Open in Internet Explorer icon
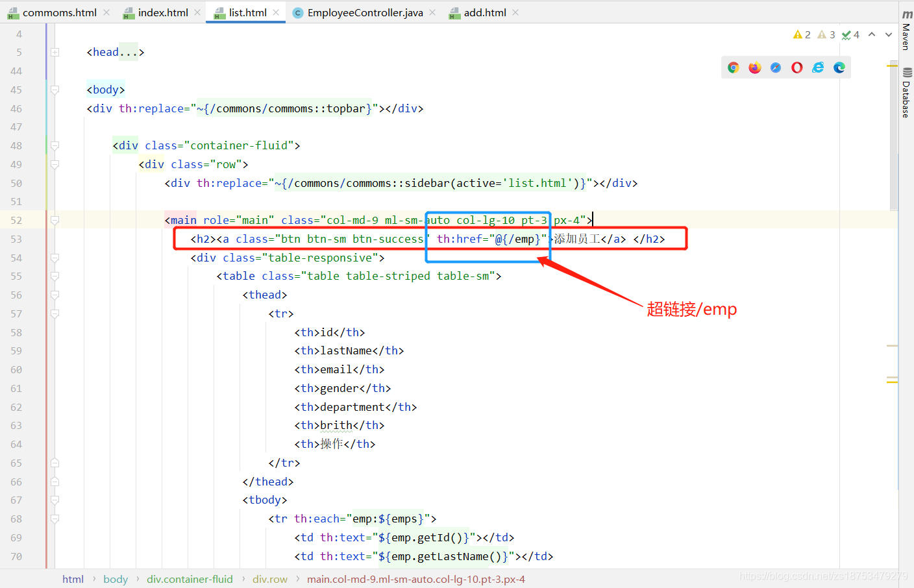The width and height of the screenshot is (914, 588). coord(818,67)
